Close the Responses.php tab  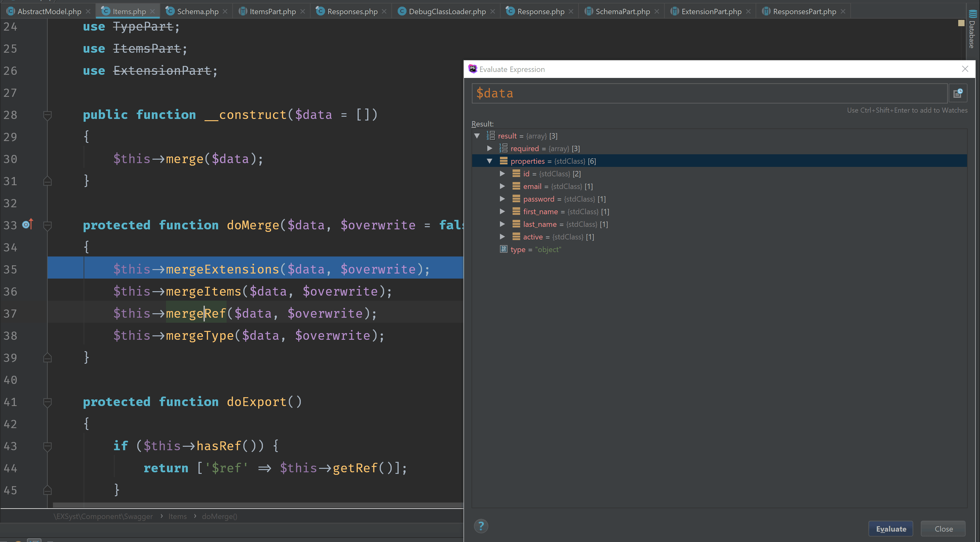tap(384, 11)
